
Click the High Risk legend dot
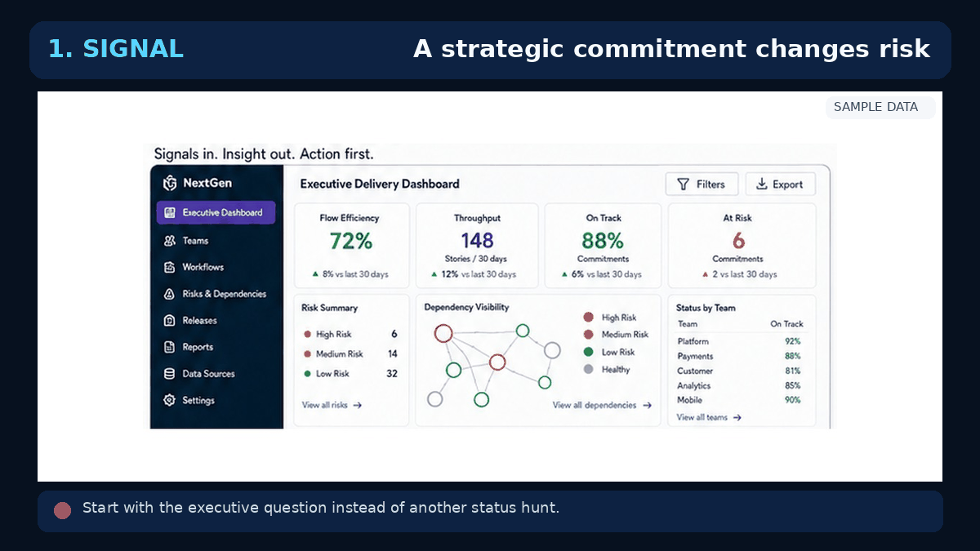click(588, 318)
